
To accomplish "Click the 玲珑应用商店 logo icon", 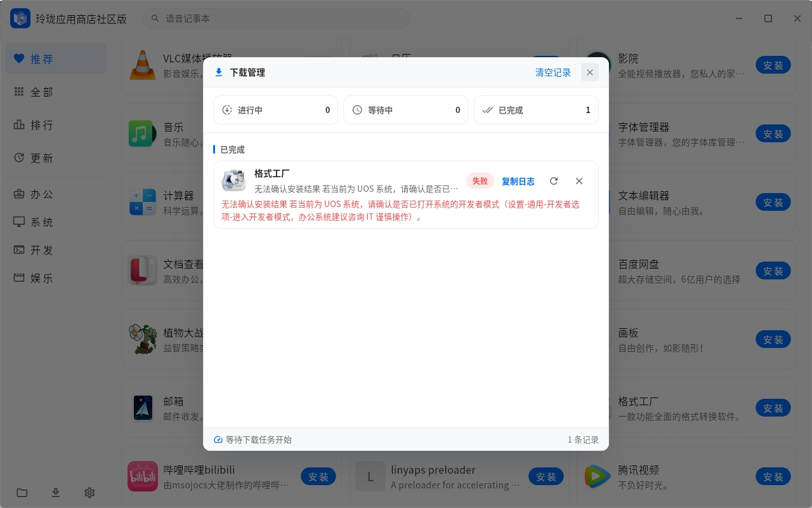I will click(20, 18).
